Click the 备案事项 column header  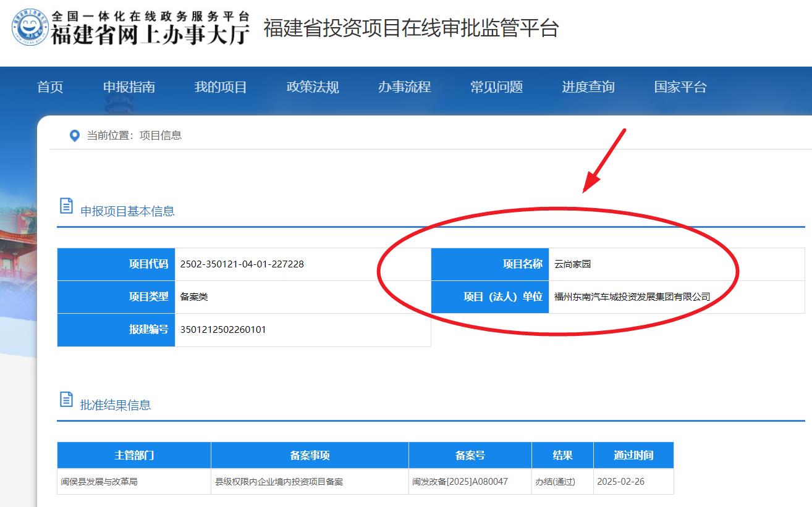coord(310,455)
